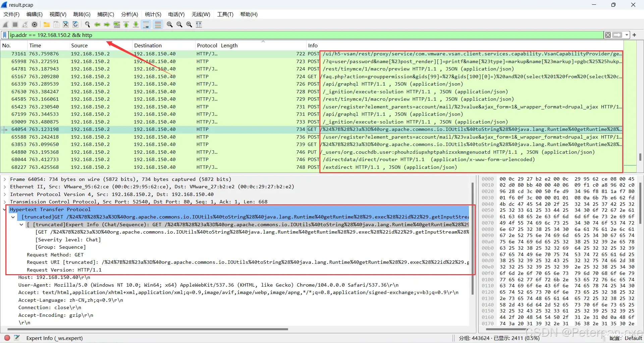Image resolution: width=644 pixels, height=343 pixels.
Task: Open recent display filters dropdown
Action: click(626, 35)
